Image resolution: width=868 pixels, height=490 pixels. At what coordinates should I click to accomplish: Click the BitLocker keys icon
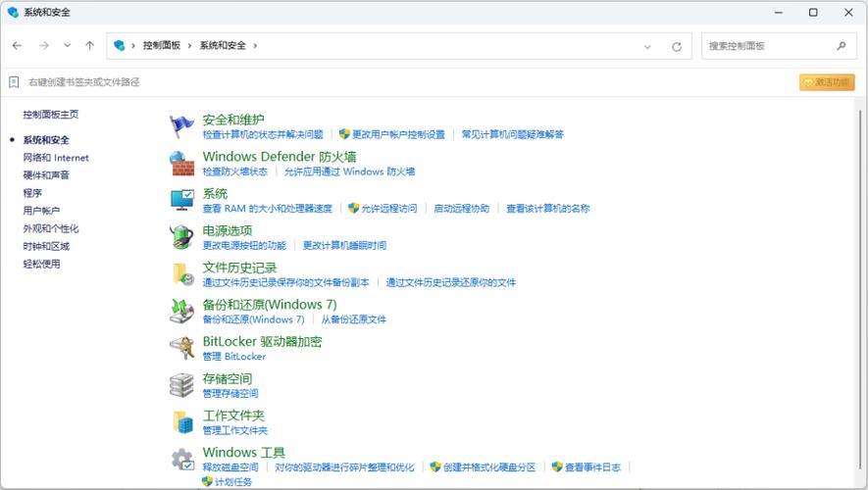pos(182,348)
